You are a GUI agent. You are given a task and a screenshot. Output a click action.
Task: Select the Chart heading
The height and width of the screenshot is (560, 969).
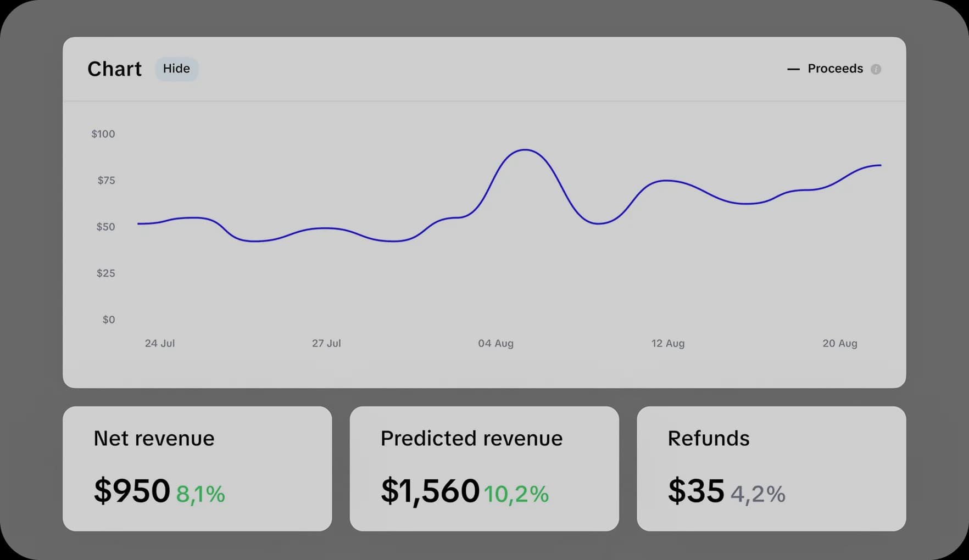point(114,68)
